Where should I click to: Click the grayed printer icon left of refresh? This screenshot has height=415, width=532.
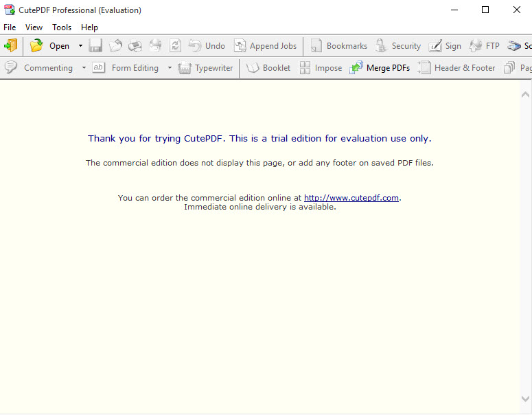pos(155,45)
